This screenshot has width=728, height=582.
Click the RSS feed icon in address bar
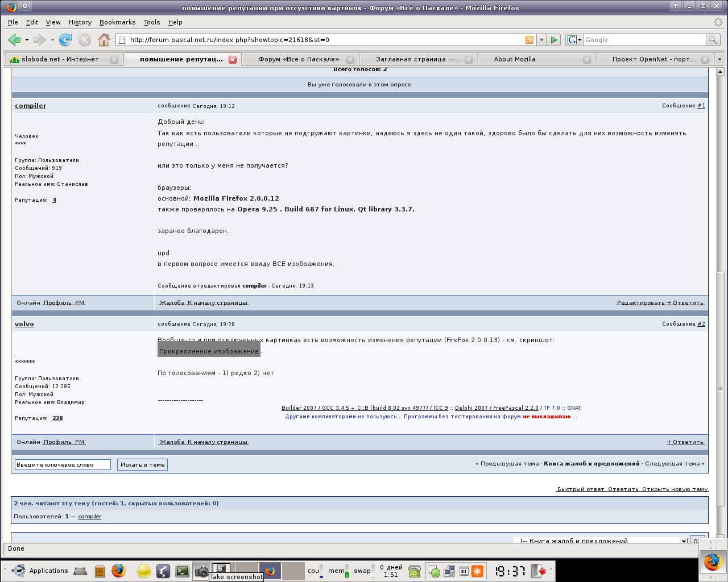tap(530, 40)
